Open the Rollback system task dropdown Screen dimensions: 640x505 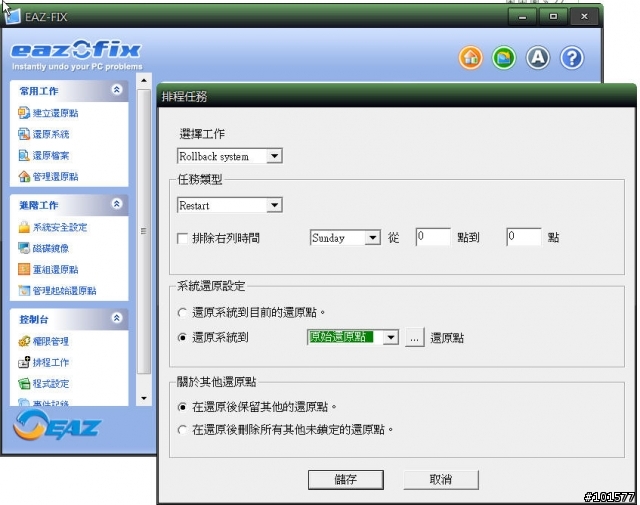point(230,156)
